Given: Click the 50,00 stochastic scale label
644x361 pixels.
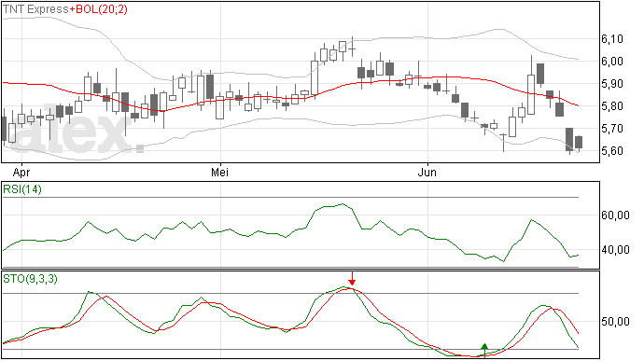Looking at the screenshot, I should click(x=615, y=322).
